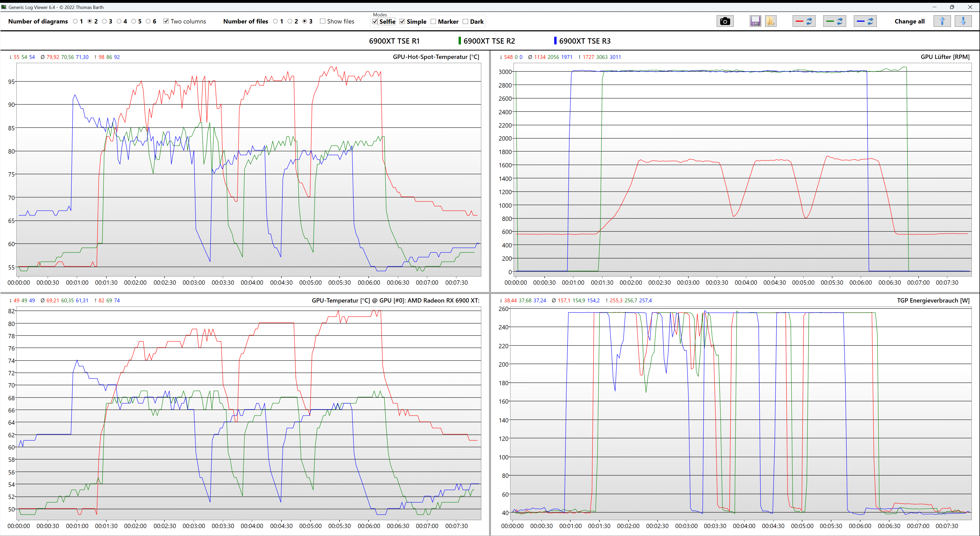Viewport: 980px width, 536px height.
Task: Click the Number of files label
Action: pos(245,21)
